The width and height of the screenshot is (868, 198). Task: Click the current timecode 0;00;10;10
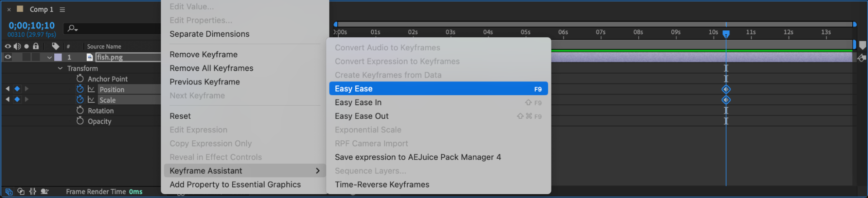click(32, 26)
